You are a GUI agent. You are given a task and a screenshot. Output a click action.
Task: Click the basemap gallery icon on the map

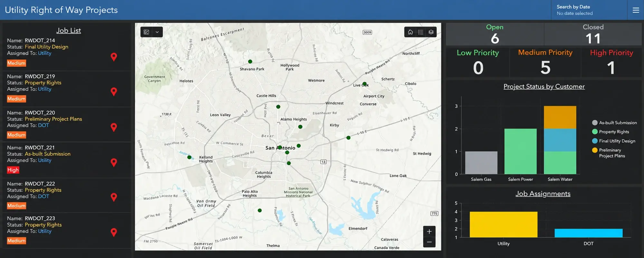[x=147, y=32]
